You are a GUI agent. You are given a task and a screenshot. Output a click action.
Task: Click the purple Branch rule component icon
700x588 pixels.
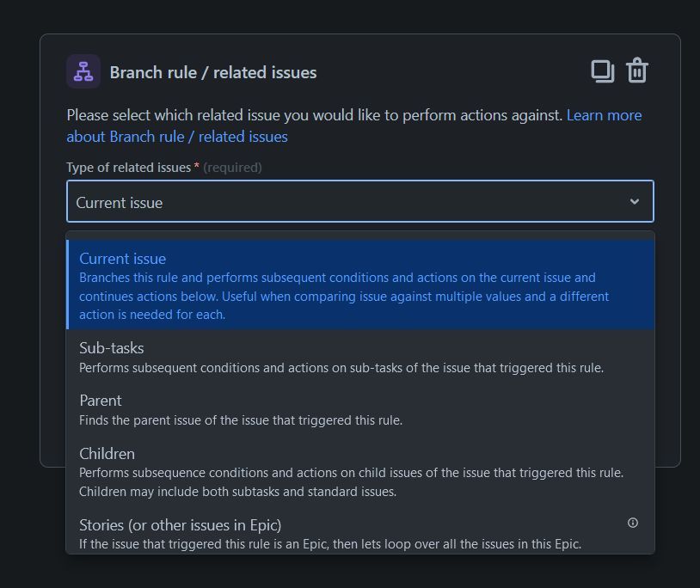(x=83, y=71)
